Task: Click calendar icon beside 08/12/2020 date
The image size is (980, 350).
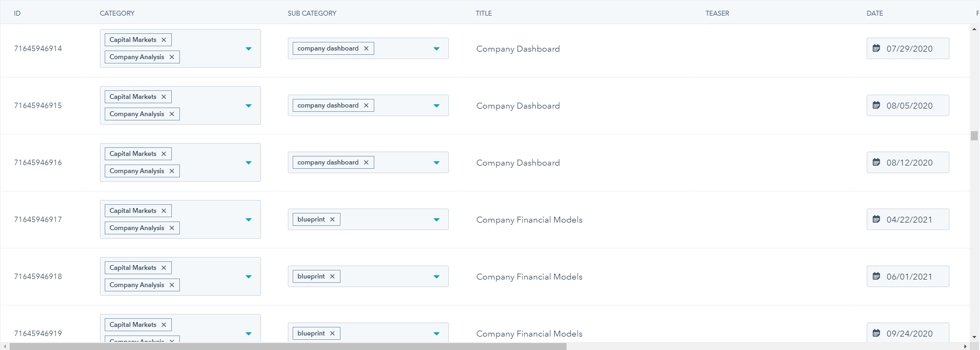Action: [x=876, y=162]
